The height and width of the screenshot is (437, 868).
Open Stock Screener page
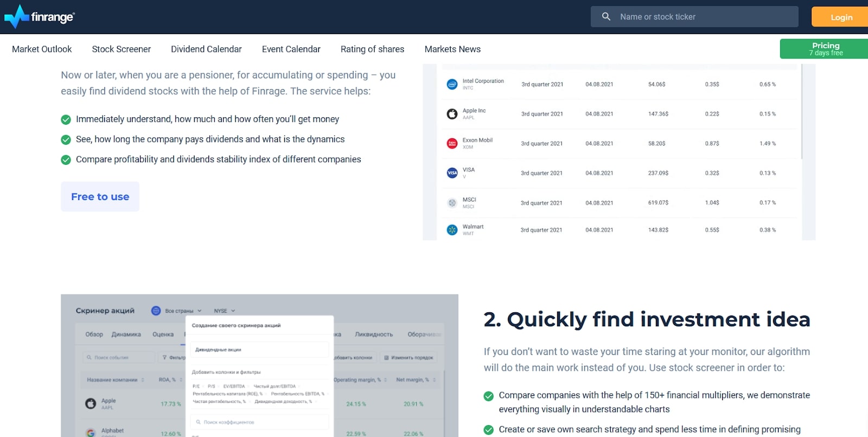coord(122,49)
